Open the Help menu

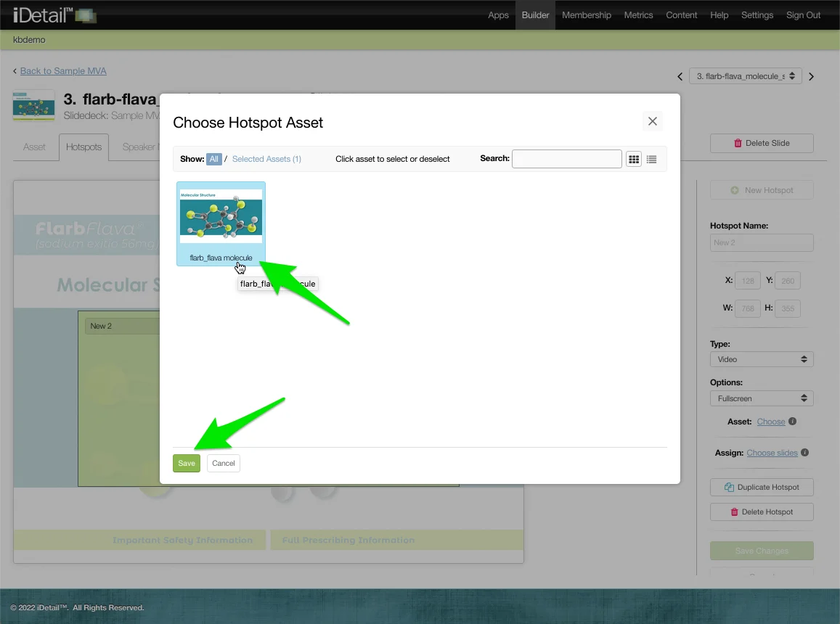(x=719, y=15)
